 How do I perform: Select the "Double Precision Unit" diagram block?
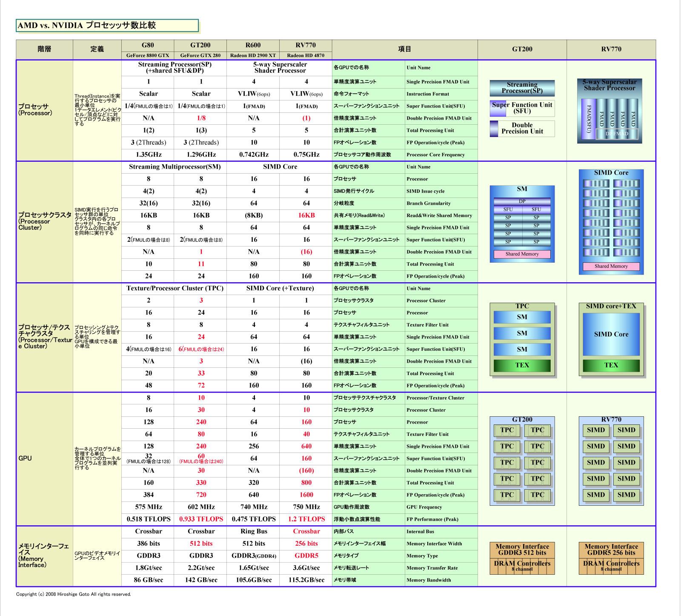[x=522, y=129]
